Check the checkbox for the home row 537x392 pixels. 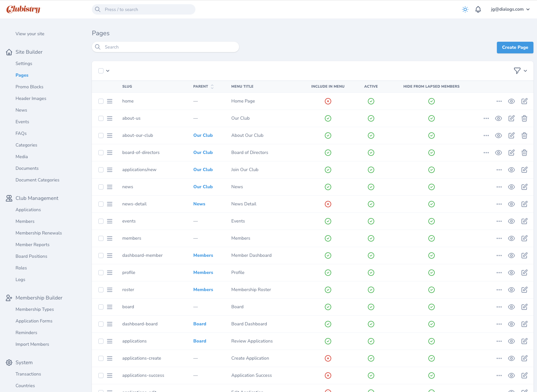point(101,101)
